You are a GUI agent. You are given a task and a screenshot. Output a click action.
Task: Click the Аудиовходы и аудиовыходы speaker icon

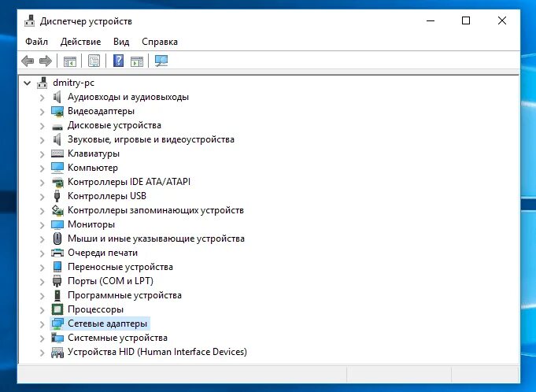pyautogui.click(x=57, y=97)
